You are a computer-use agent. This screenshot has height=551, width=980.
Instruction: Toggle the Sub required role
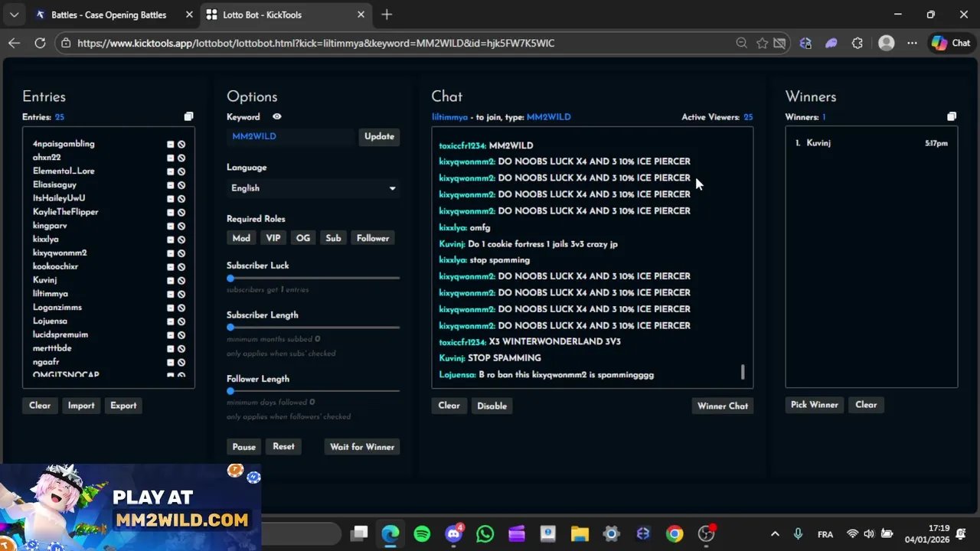tap(333, 238)
